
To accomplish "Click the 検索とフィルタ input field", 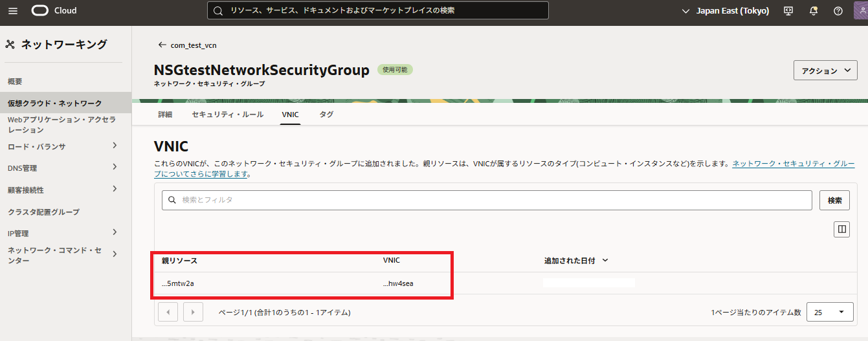I will click(x=487, y=201).
